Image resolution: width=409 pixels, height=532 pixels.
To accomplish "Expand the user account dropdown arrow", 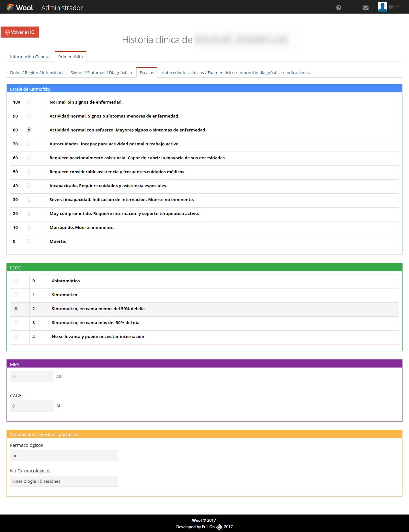I will click(397, 6).
